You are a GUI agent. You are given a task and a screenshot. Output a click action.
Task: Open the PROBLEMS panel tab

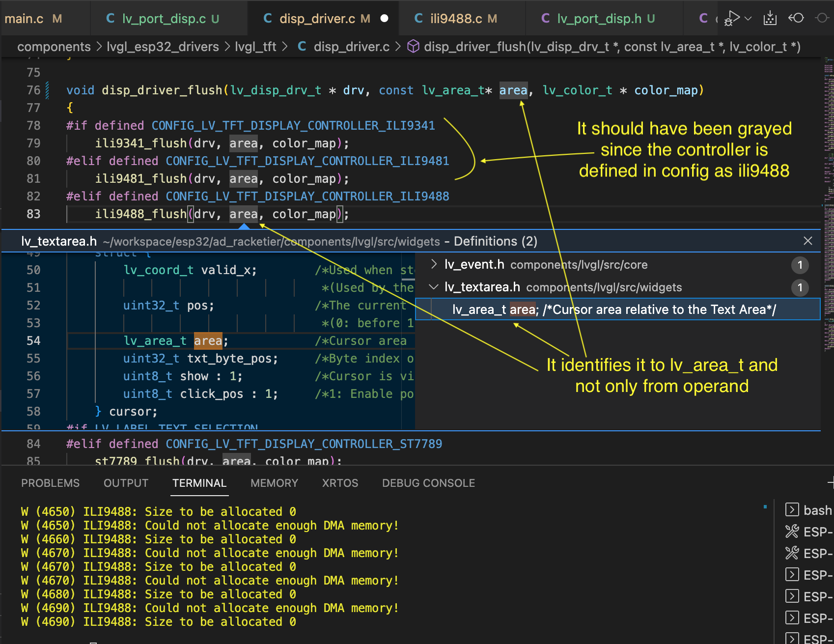click(x=50, y=483)
